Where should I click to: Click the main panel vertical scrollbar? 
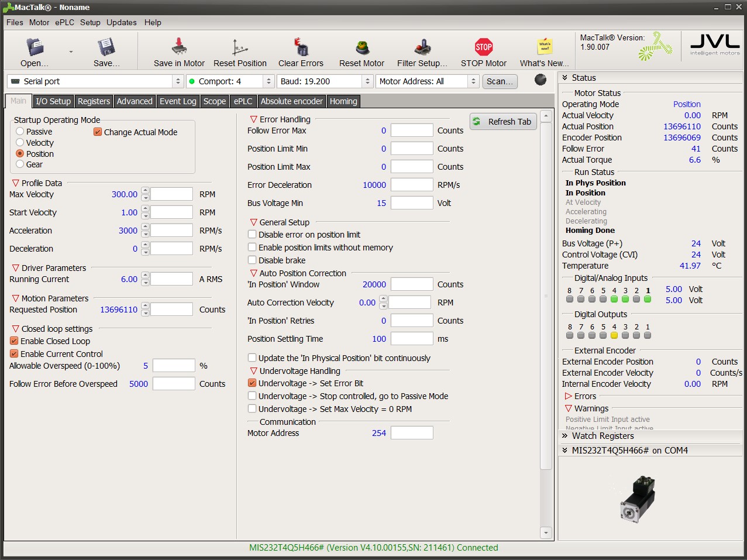coord(546,295)
